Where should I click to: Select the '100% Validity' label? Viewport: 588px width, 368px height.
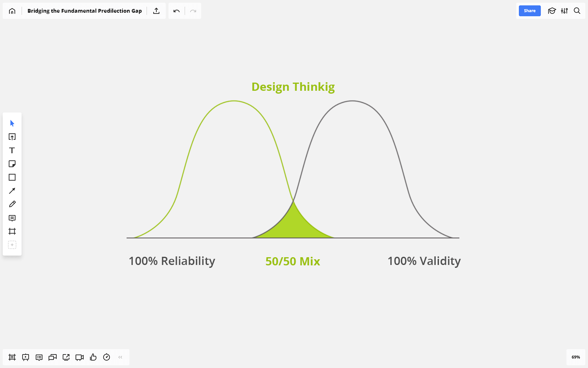coord(424,261)
